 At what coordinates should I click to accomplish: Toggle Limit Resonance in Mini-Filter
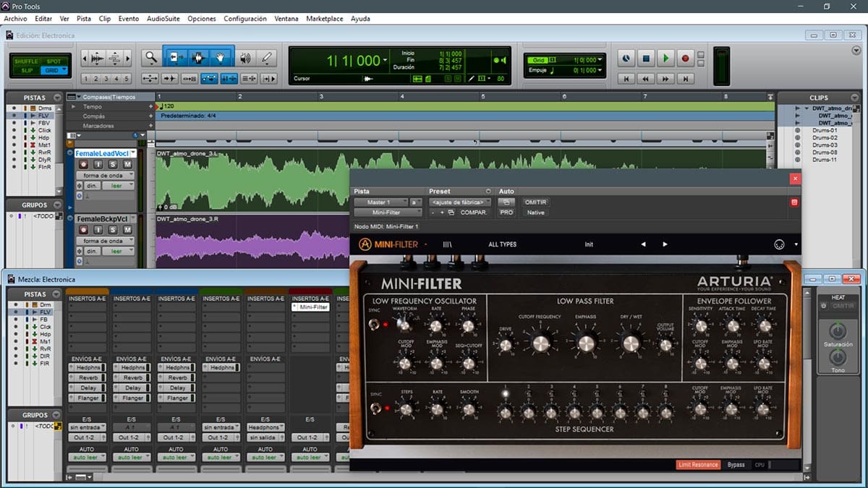[x=698, y=465]
